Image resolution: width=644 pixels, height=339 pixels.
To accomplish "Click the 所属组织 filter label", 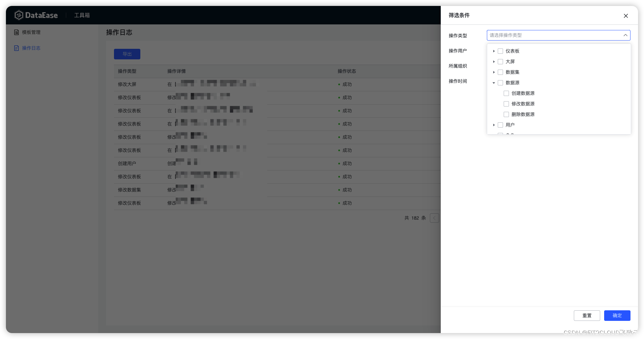I will pyautogui.click(x=458, y=66).
